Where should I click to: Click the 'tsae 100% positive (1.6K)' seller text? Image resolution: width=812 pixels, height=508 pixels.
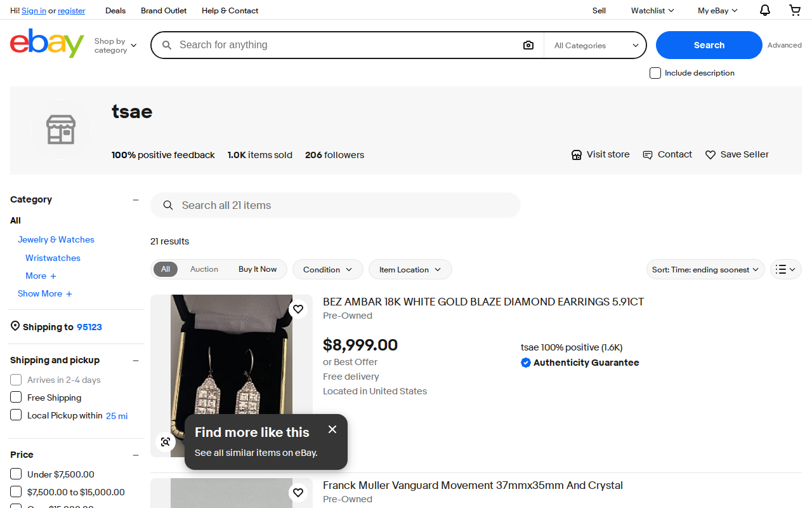coord(572,347)
